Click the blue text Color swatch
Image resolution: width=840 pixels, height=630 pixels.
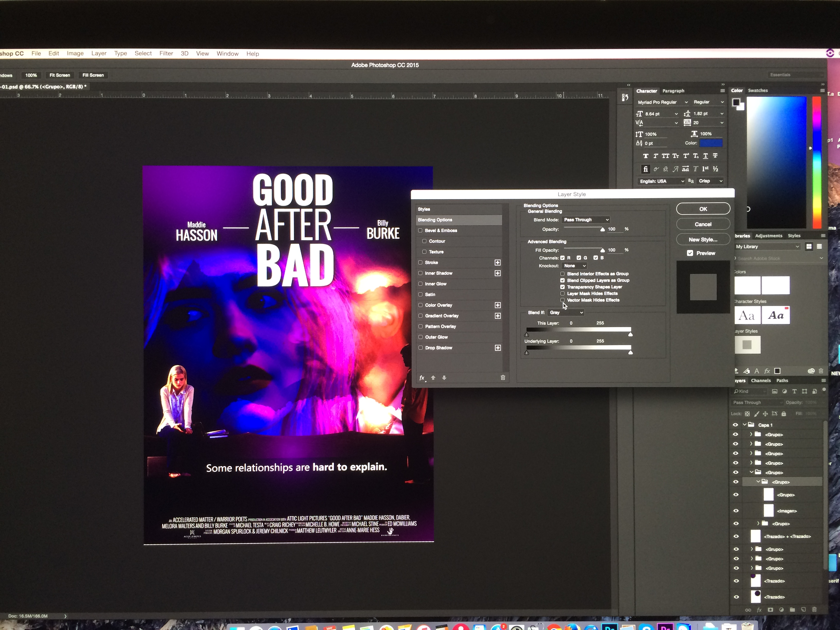711,143
